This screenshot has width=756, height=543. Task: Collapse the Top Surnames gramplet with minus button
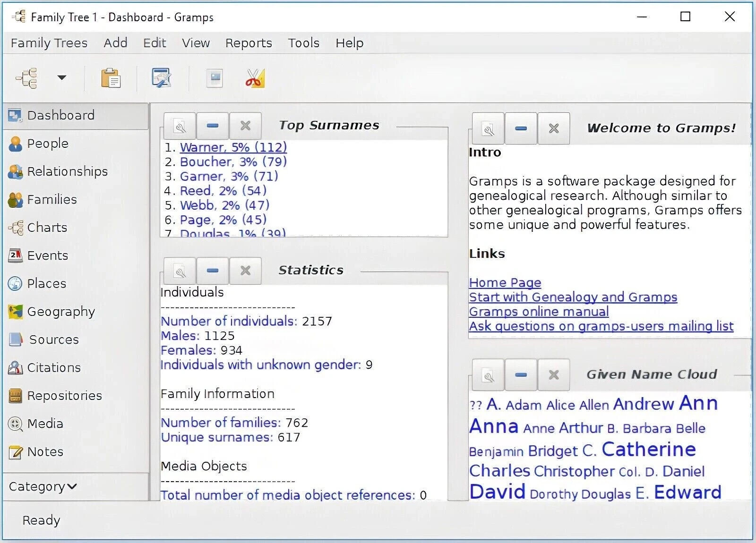coord(213,126)
